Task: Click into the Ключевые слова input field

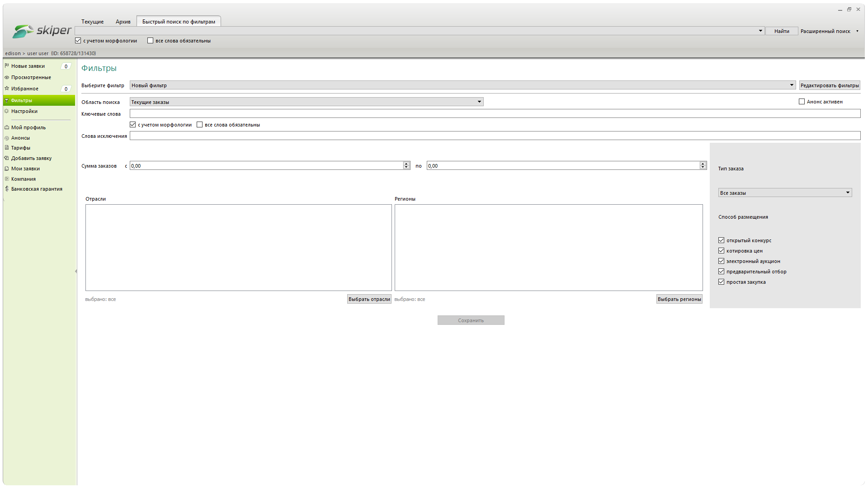Action: pos(495,114)
